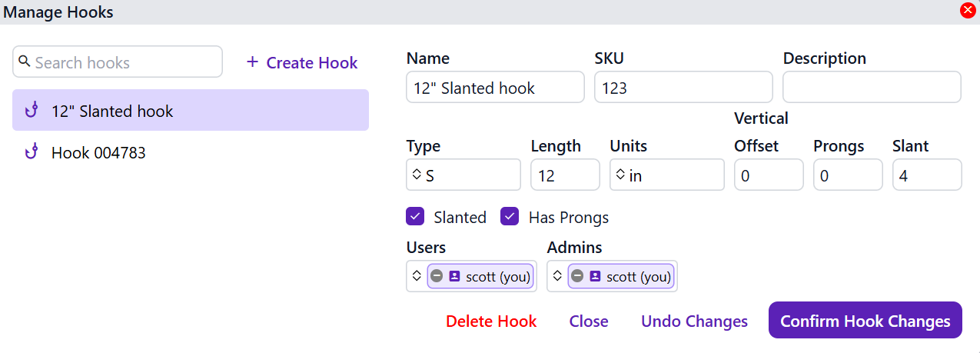The width and height of the screenshot is (980, 353).
Task: Click the hook icon beside 12" Slanted hook
Action: coord(32,111)
